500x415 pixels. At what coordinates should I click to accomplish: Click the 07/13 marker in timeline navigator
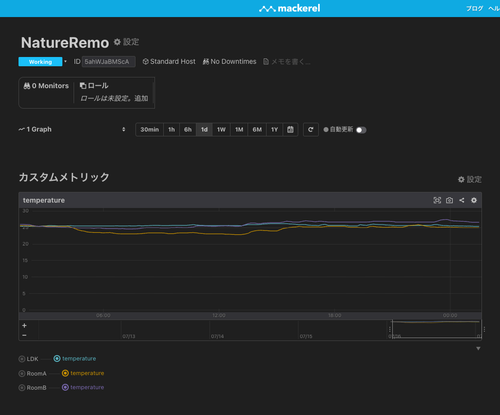tap(129, 336)
